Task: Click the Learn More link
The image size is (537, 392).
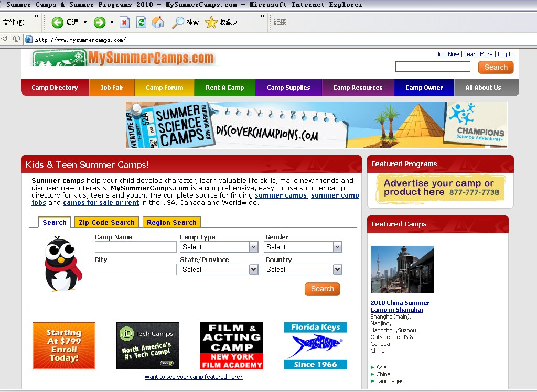Action: tap(478, 54)
